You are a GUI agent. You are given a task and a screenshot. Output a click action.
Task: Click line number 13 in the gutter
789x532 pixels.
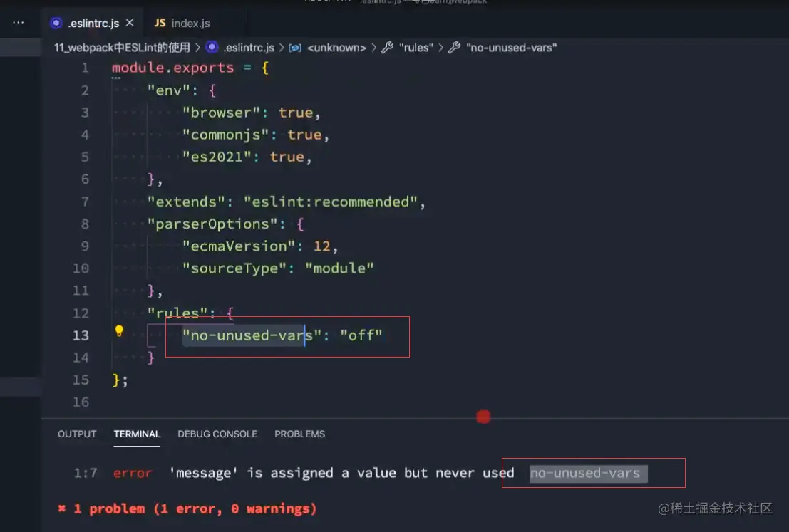81,335
